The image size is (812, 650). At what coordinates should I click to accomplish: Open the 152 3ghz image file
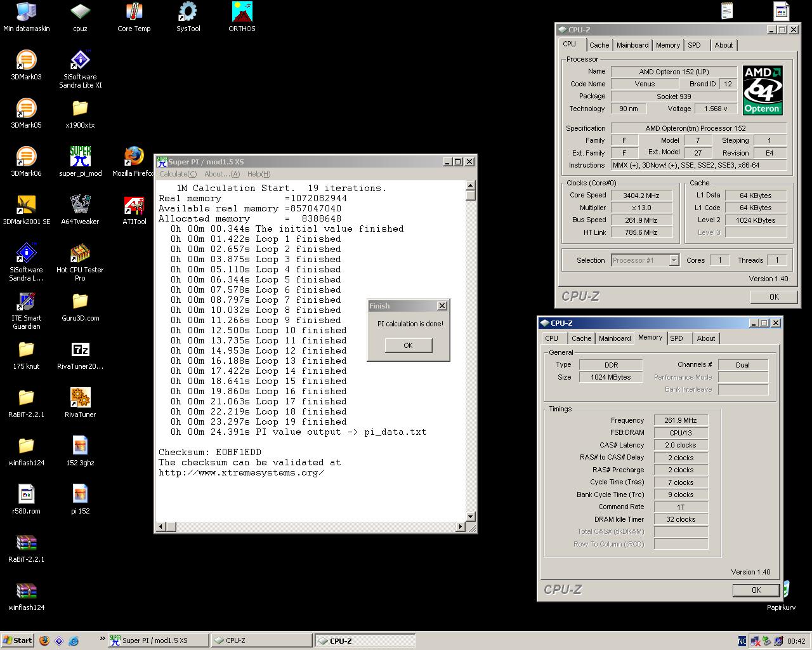[x=80, y=451]
